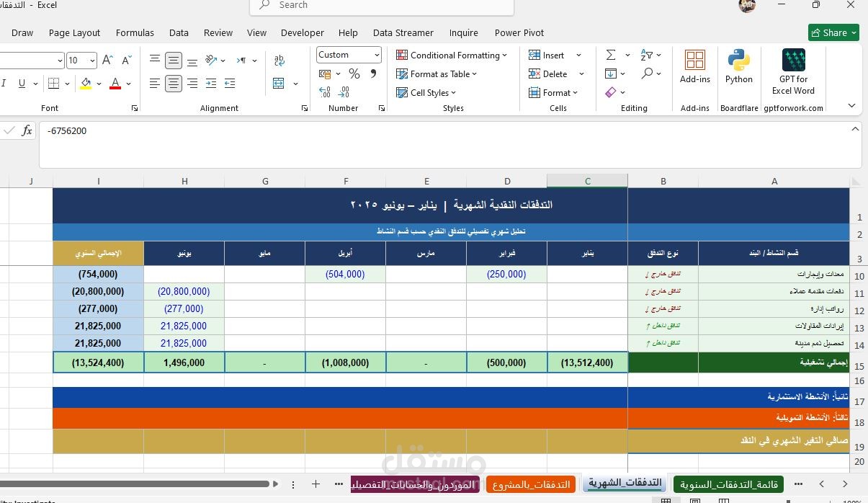868x503 pixels.
Task: Add a new sheet with plus button
Action: (316, 484)
